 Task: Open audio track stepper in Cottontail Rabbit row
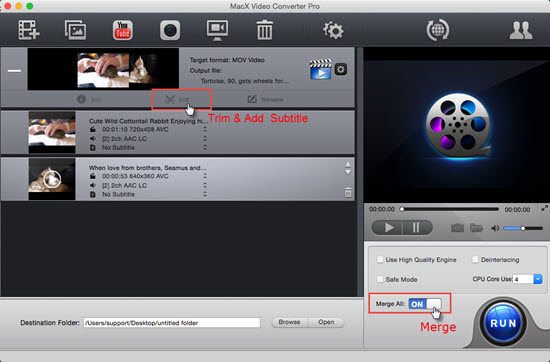(x=205, y=139)
